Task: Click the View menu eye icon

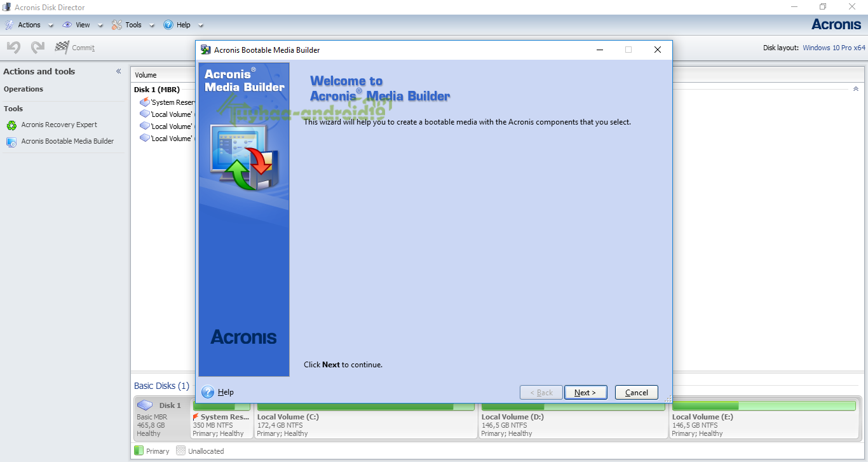Action: [67, 25]
